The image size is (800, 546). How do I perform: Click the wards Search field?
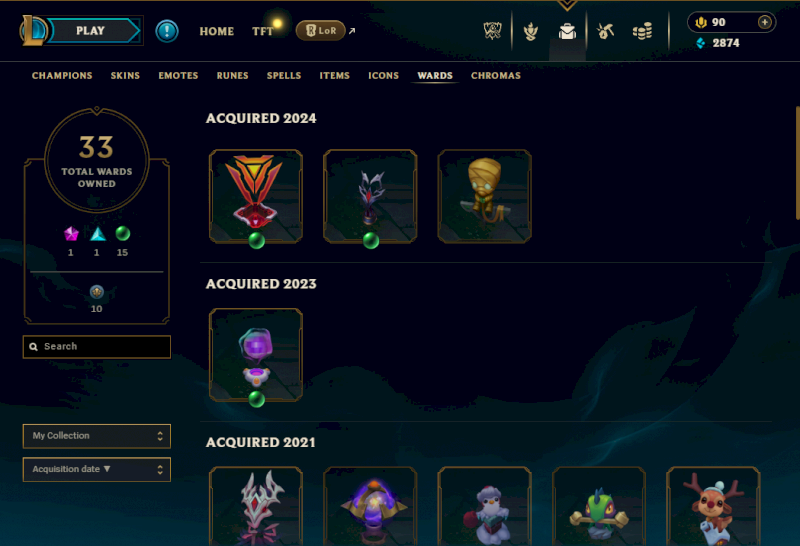(97, 347)
